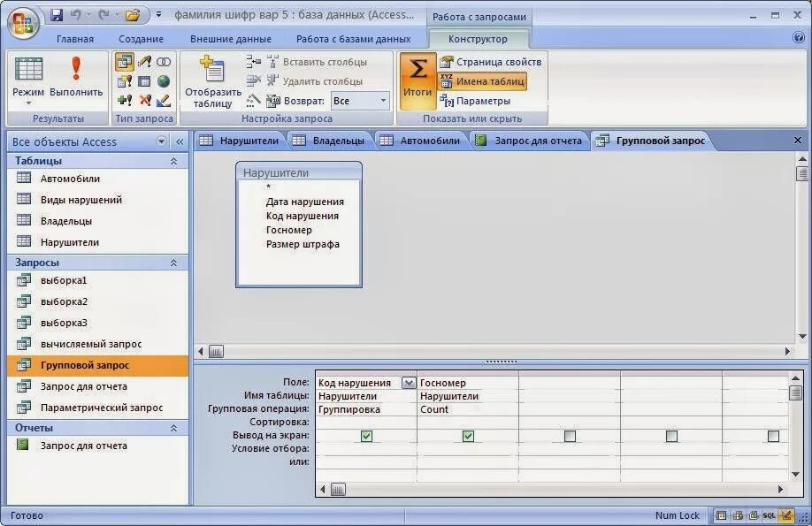Screen dimensions: 812x526
Task: Open the navigation pane category dropdown
Action: pos(161,141)
